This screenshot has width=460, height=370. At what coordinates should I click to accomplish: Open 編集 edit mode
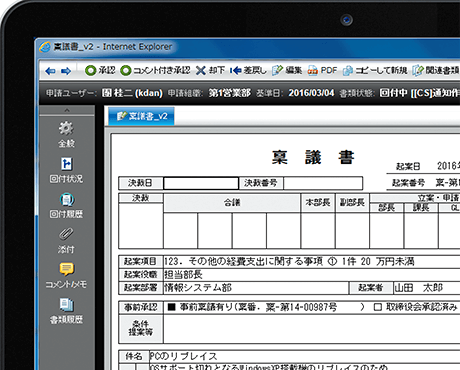(287, 70)
